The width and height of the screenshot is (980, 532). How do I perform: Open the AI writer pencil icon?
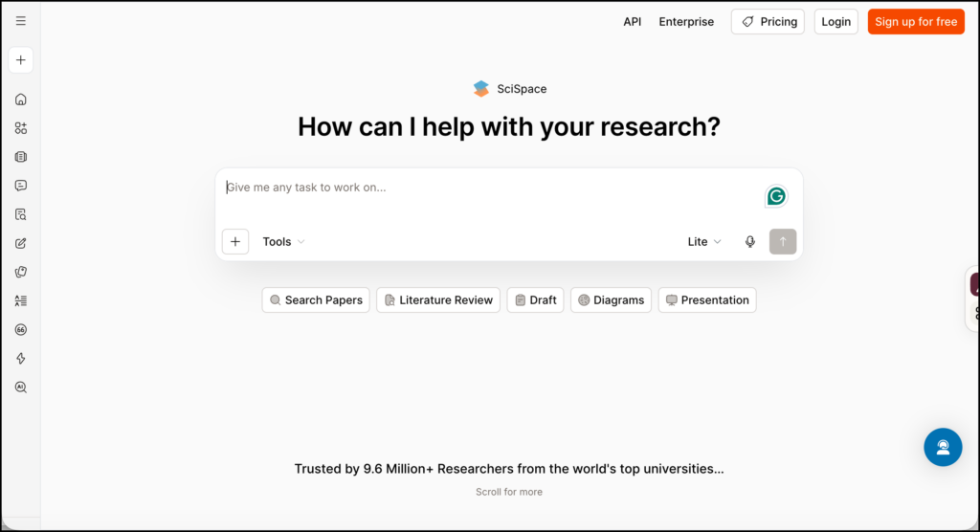(21, 243)
